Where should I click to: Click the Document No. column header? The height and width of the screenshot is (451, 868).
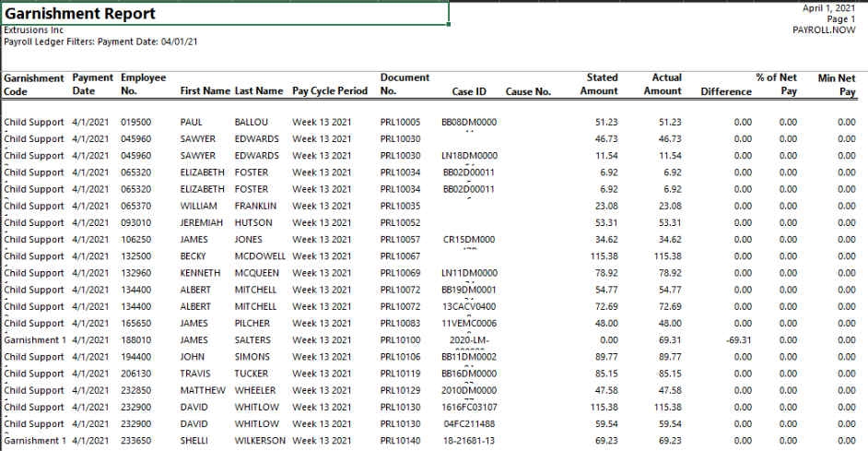(x=405, y=84)
